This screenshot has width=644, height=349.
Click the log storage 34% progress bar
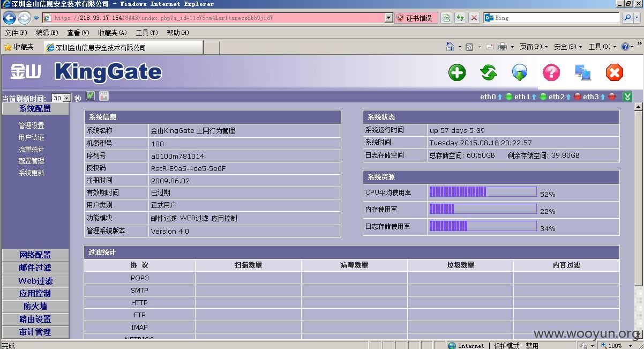(483, 226)
